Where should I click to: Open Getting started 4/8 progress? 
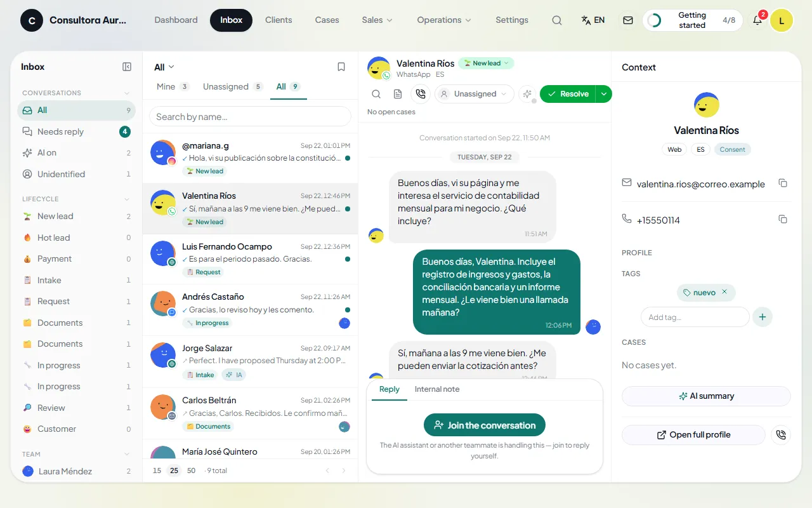[x=692, y=20]
